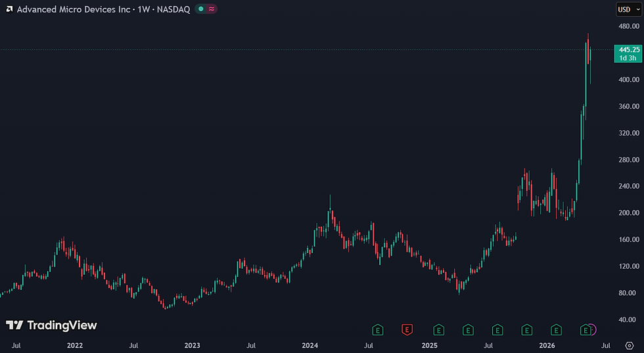Click the green earnings marker left of the red one
The width and height of the screenshot is (644, 353).
(x=378, y=329)
